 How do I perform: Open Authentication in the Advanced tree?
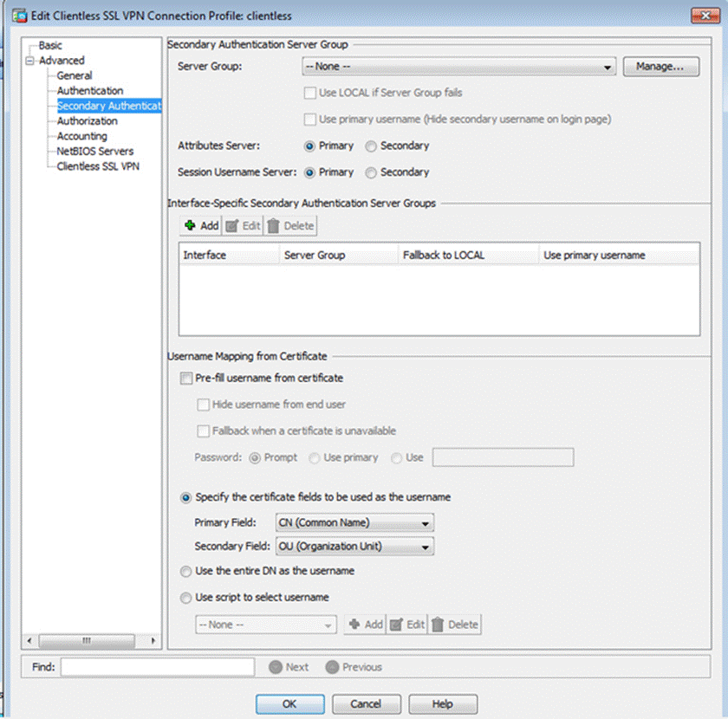90,91
